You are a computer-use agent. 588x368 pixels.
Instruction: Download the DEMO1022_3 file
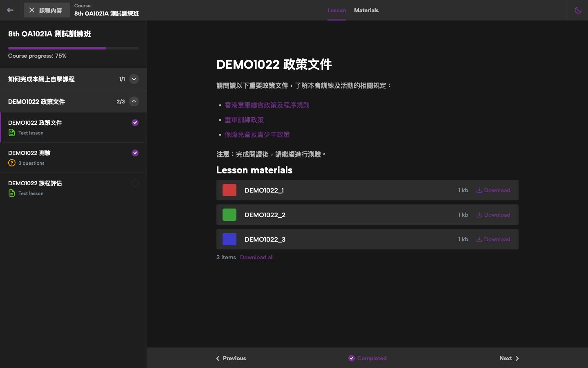tap(493, 239)
